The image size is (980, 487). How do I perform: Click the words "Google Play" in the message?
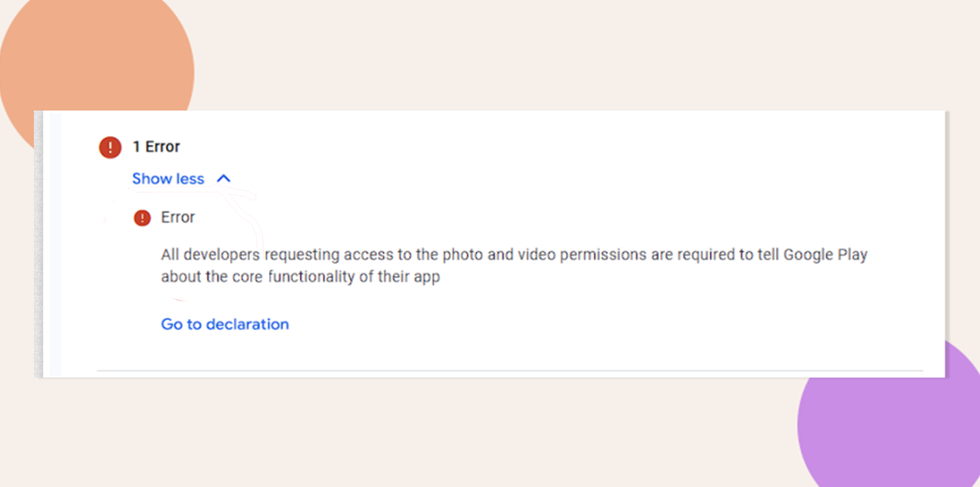[825, 255]
